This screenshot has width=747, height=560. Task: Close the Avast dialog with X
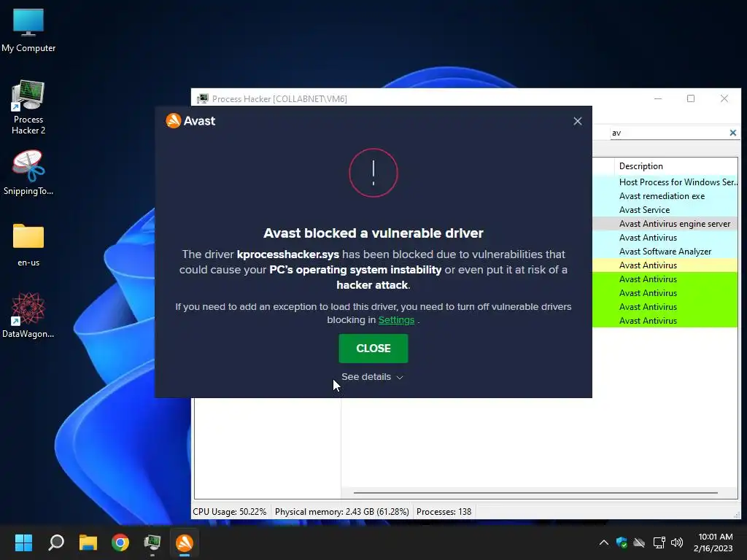578,122
